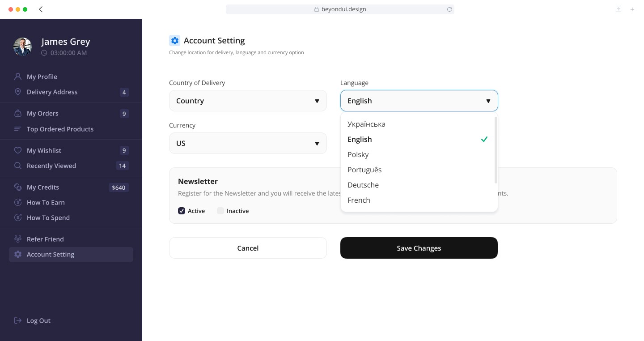This screenshot has width=644, height=341.
Task: Expand the Currency dropdown showing US
Action: [x=248, y=143]
